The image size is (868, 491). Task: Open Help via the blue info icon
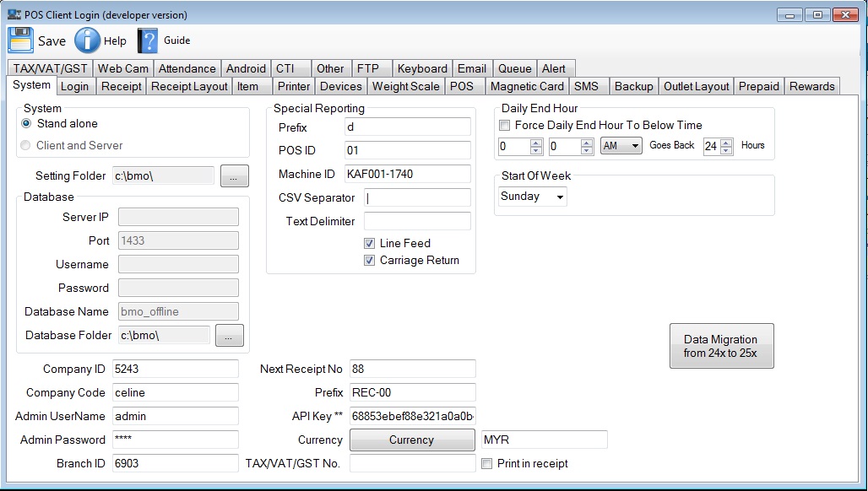click(x=88, y=40)
